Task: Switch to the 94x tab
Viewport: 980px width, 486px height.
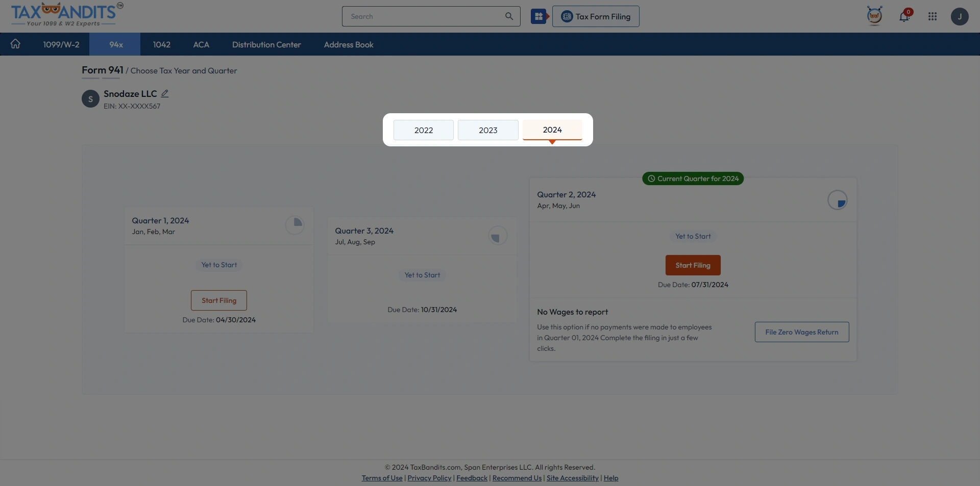Action: (115, 44)
